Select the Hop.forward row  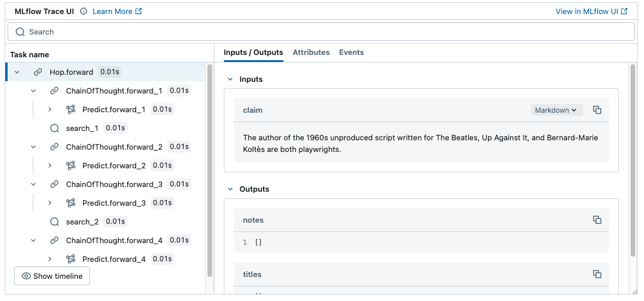click(105, 72)
